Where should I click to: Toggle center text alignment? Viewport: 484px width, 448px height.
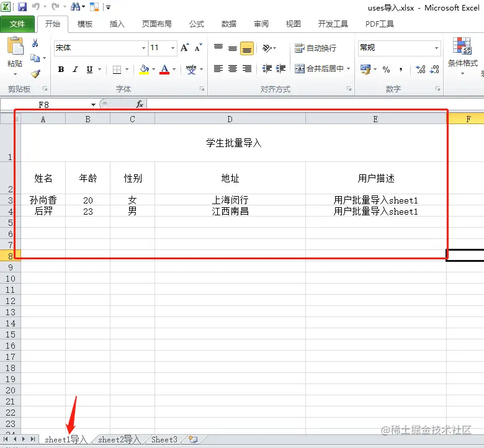233,68
